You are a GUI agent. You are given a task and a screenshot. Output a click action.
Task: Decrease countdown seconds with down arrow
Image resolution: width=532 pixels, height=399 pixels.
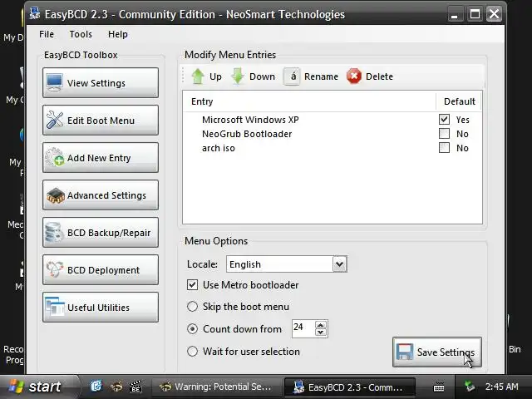321,332
